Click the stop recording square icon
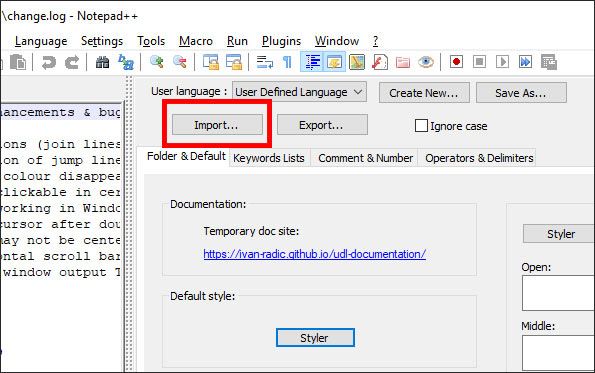595x373 pixels. (x=480, y=61)
